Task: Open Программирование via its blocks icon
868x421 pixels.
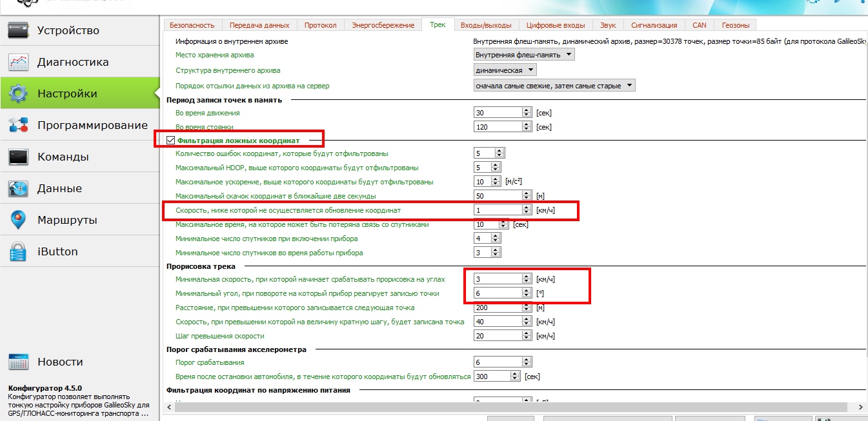Action: point(18,125)
